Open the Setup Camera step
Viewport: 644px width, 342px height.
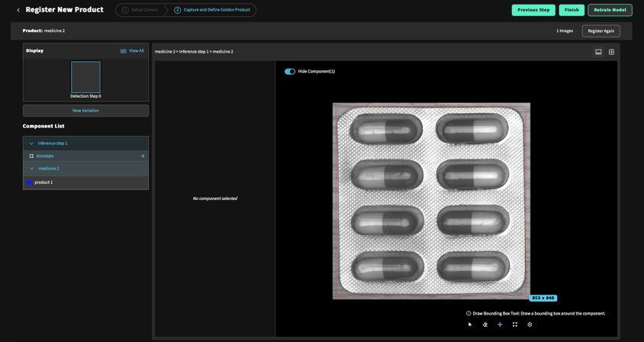pyautogui.click(x=140, y=10)
